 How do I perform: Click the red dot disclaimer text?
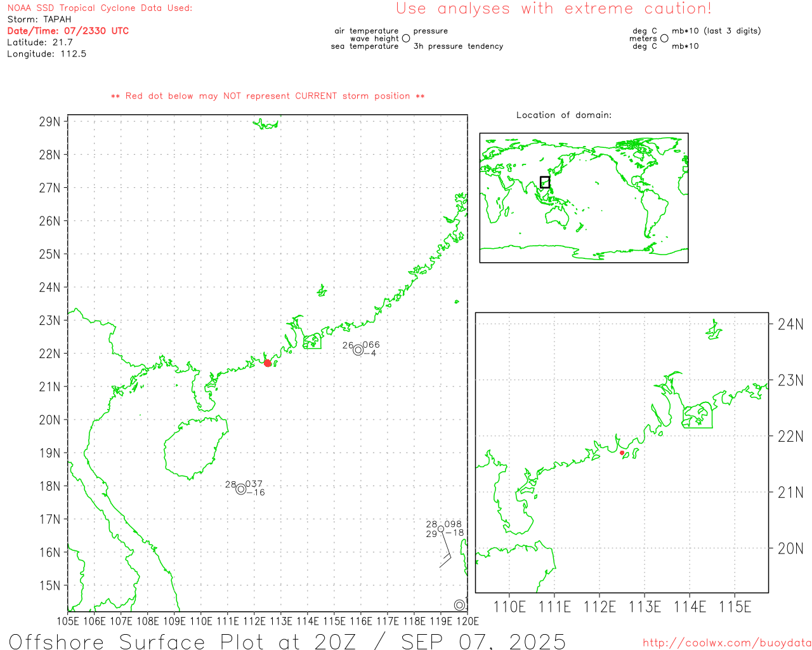pyautogui.click(x=268, y=96)
